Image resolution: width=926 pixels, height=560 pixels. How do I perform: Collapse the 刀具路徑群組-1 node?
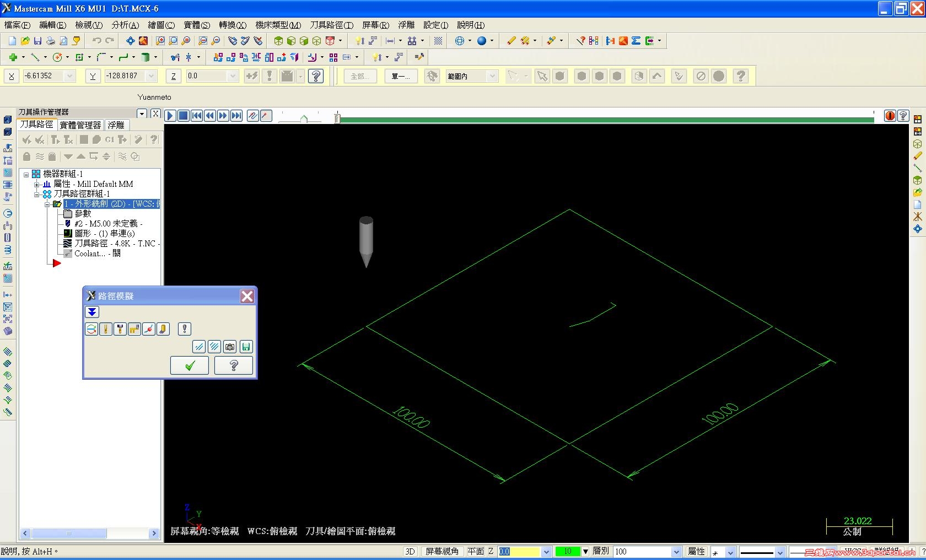36,194
